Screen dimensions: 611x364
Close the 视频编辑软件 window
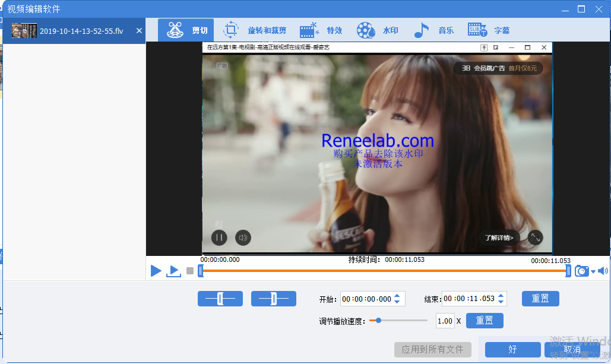[x=599, y=9]
